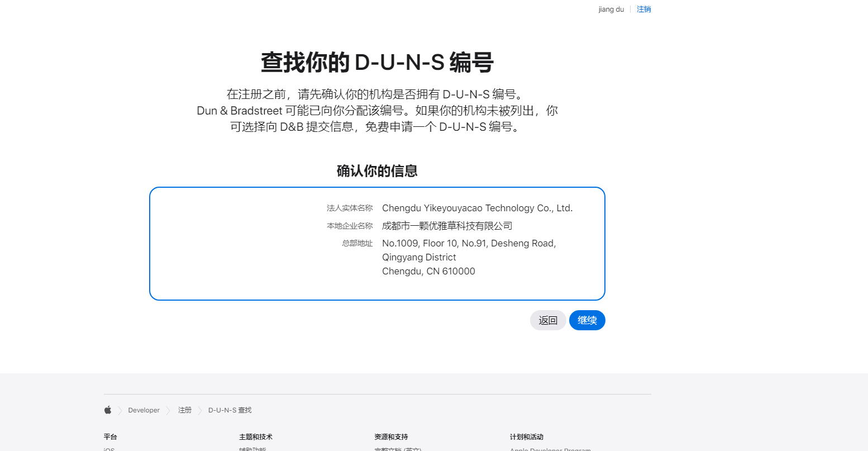Click the Chengdu, CN 610000 line
Image resolution: width=868 pixels, height=451 pixels.
coord(428,271)
